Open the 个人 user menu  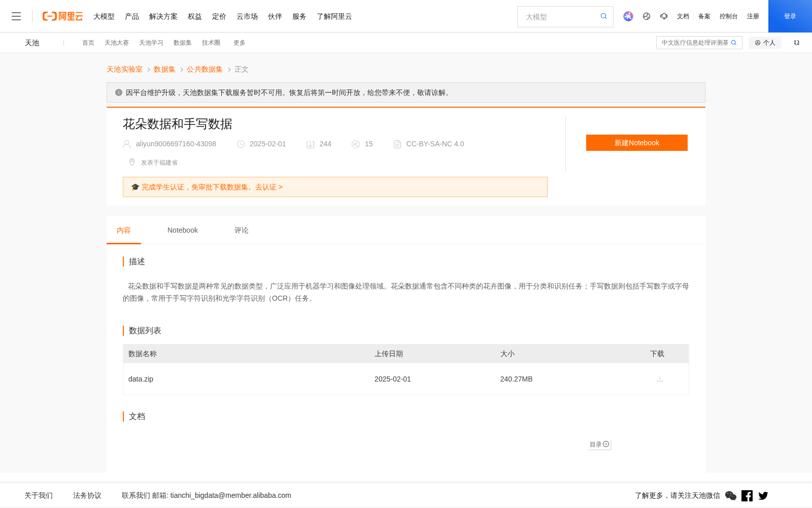(765, 43)
